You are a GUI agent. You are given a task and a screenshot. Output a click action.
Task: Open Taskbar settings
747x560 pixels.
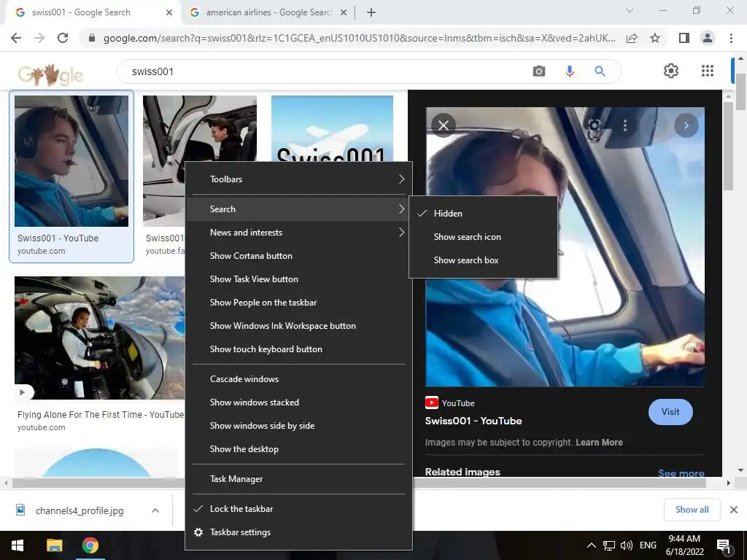click(298, 532)
